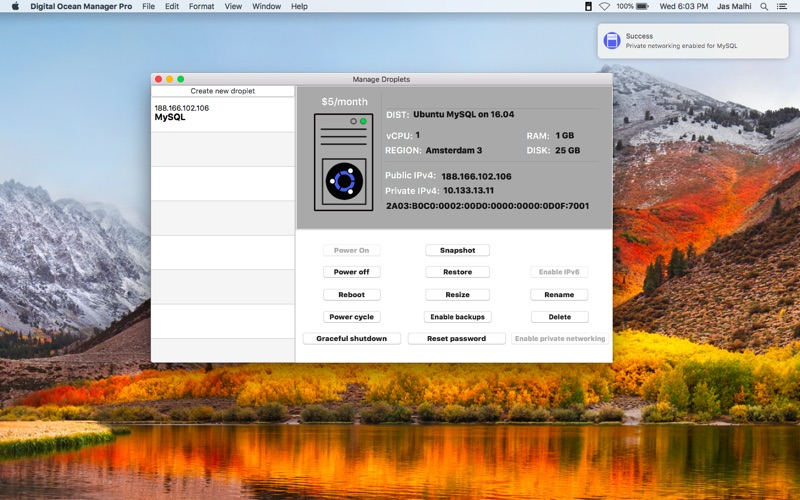Click the 1 GB RAM value
The width and height of the screenshot is (800, 500).
(564, 136)
